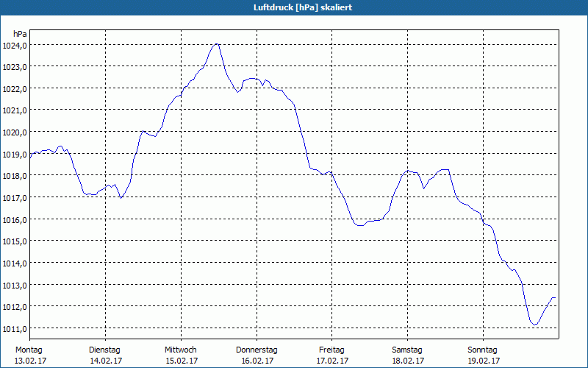Screen dimensions: 588x368
Task: Select the 1011,0 y-axis value
Action: pos(15,329)
